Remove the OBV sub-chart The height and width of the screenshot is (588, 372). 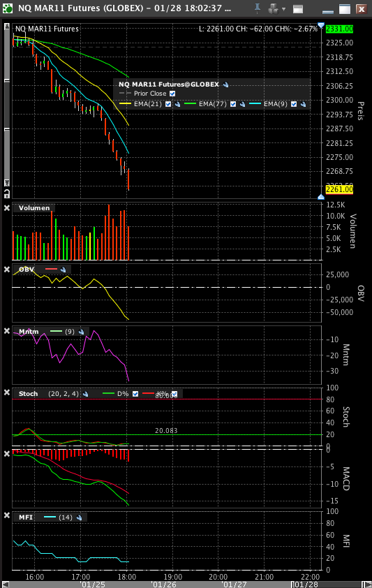[7, 270]
